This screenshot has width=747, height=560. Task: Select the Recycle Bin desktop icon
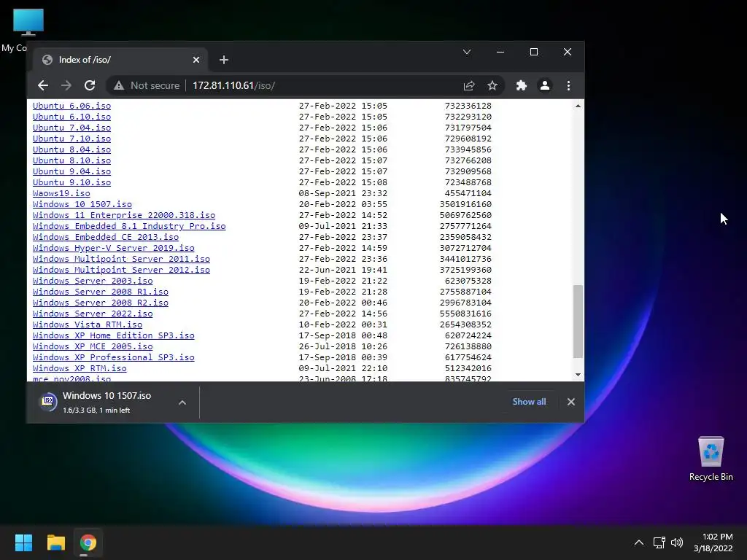coord(711,459)
